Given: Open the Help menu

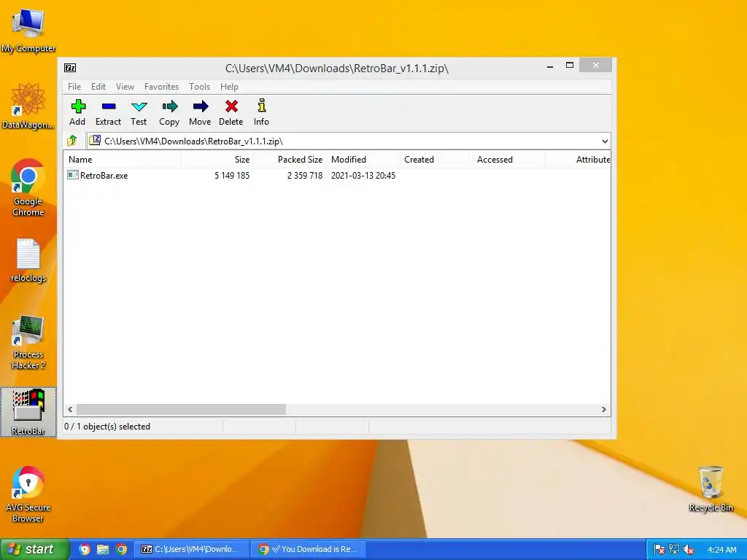Looking at the screenshot, I should click(229, 87).
